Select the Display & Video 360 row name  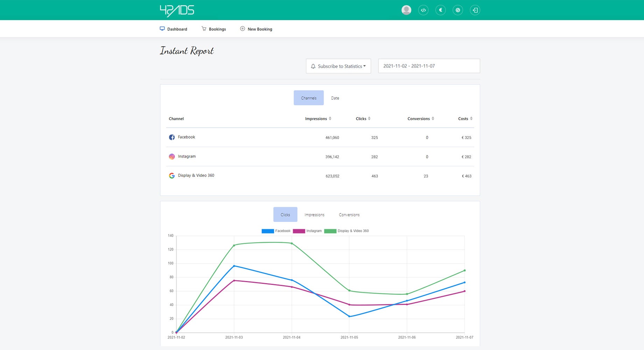point(196,175)
